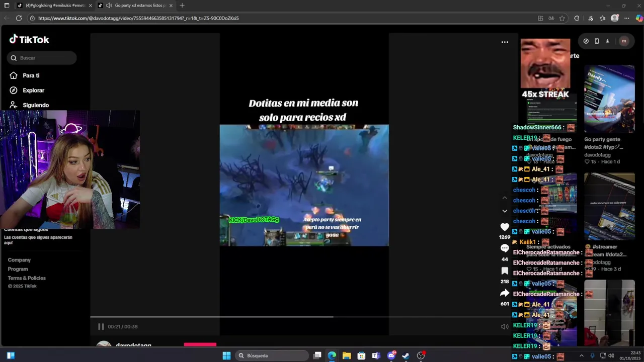Click the download arrow icon in top pill
The image size is (644, 362).
607,41
